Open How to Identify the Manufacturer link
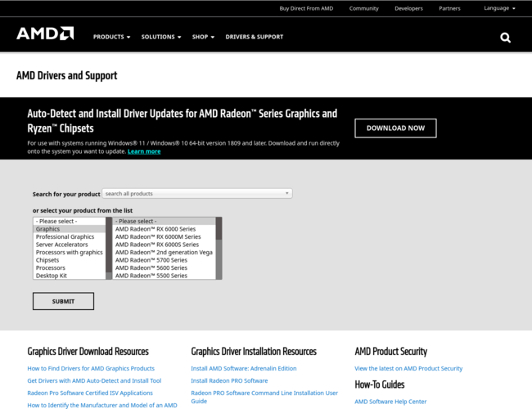This screenshot has width=532, height=409. [102, 405]
